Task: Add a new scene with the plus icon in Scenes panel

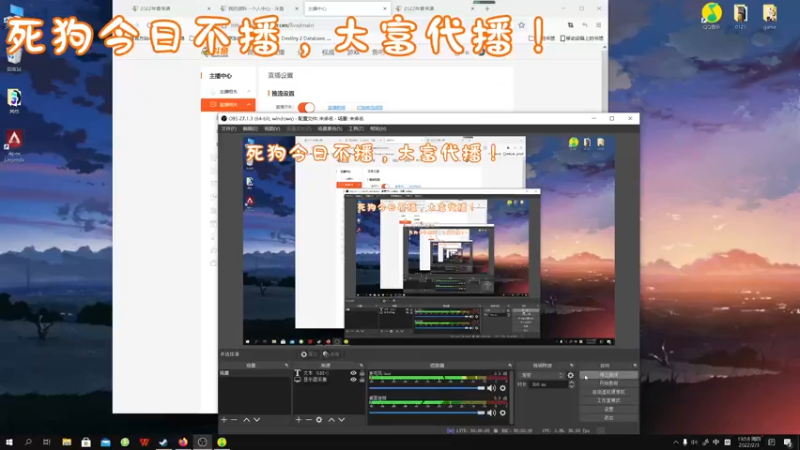Action: (223, 419)
